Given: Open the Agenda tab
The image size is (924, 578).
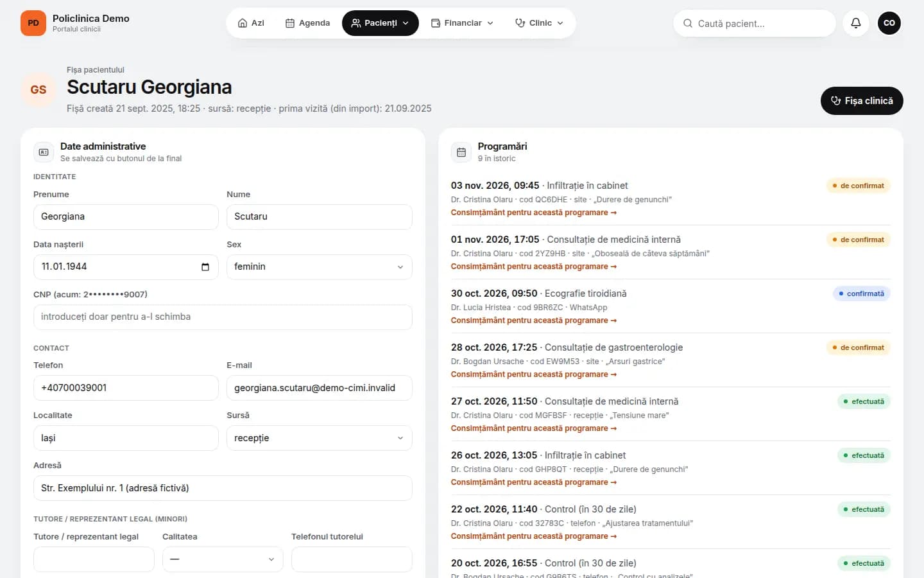Looking at the screenshot, I should (307, 23).
